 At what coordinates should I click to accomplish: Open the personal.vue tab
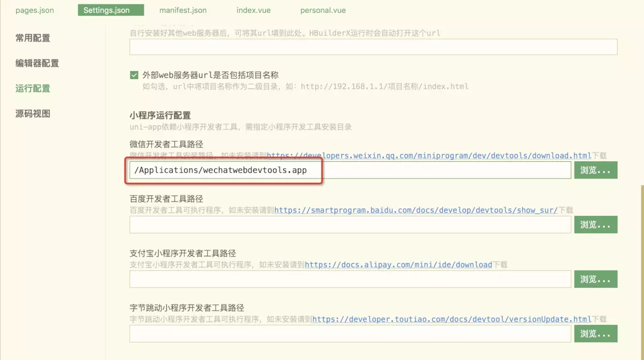click(x=323, y=10)
